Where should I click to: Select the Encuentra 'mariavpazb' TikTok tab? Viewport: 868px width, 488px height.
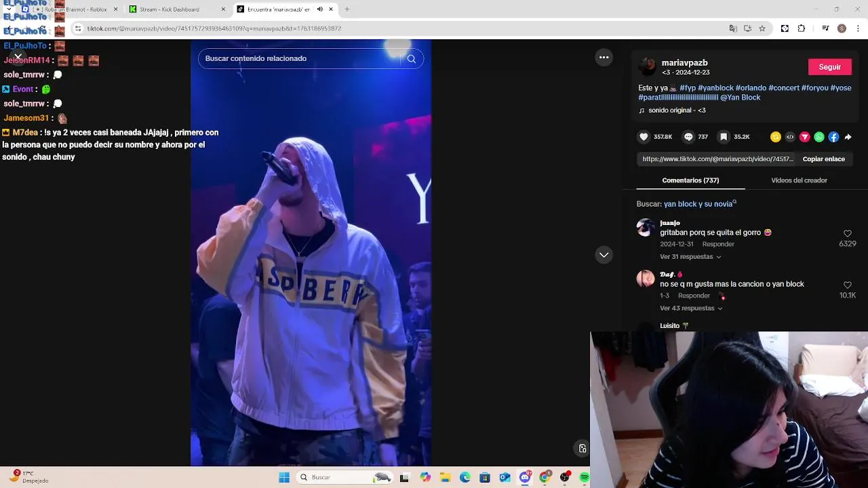pyautogui.click(x=285, y=9)
